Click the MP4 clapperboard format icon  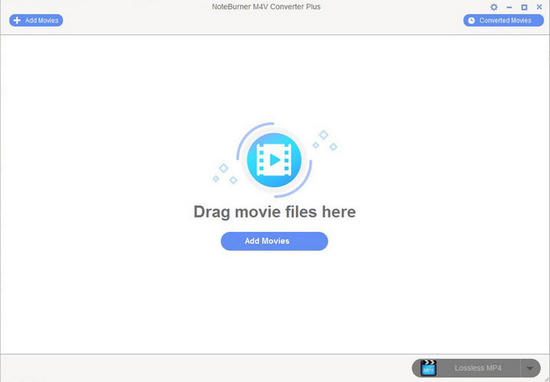[x=428, y=368]
